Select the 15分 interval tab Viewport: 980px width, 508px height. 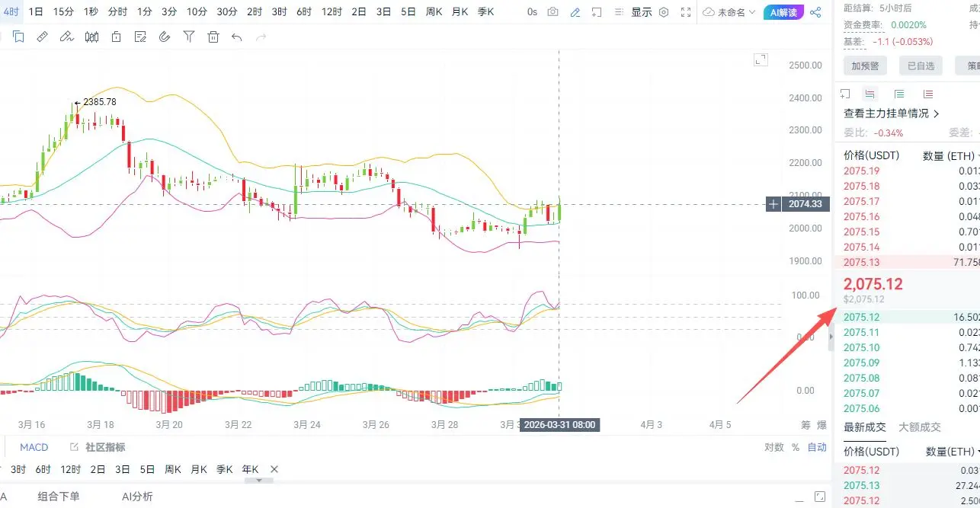63,12
